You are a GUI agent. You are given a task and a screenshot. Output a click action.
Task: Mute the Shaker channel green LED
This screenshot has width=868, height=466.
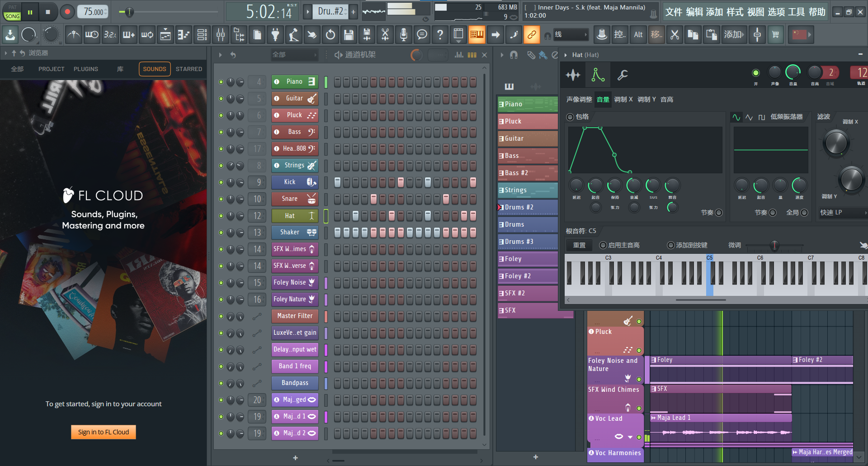point(221,233)
